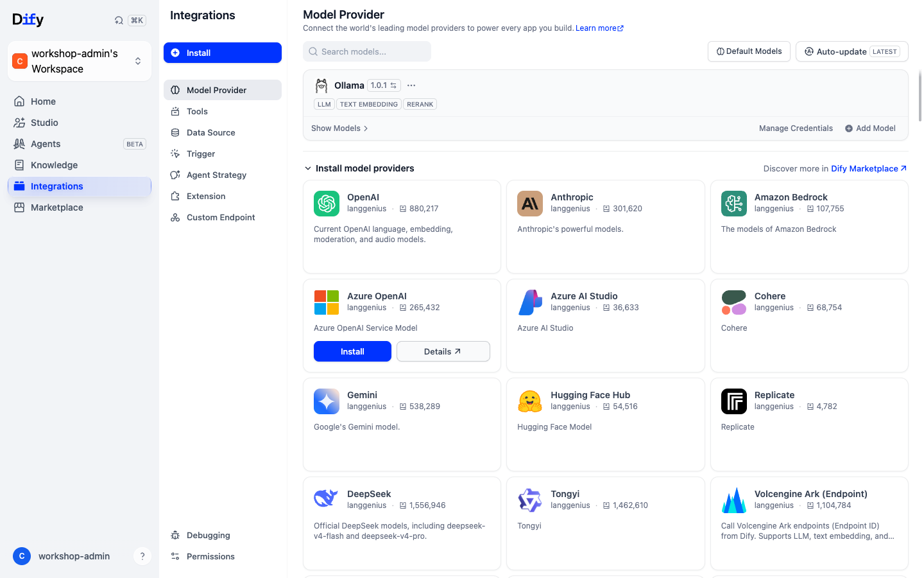Install the Azure OpenAI provider

click(352, 351)
